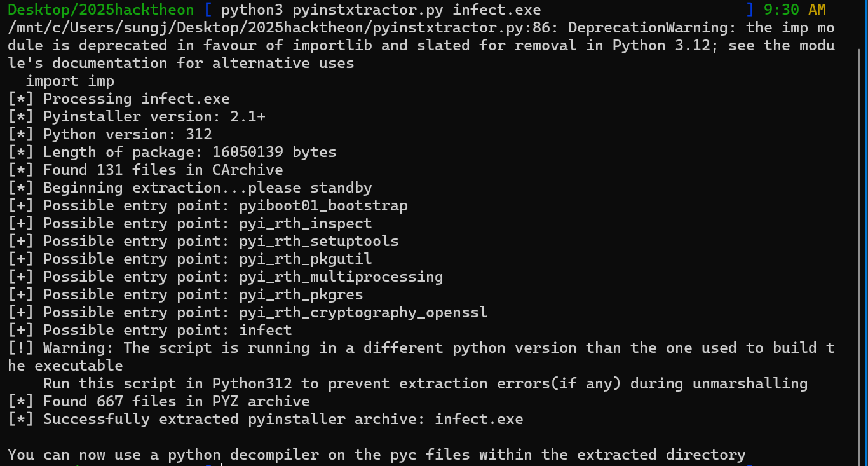Click the 'import imp' line
This screenshot has height=466, width=868.
tap(70, 81)
